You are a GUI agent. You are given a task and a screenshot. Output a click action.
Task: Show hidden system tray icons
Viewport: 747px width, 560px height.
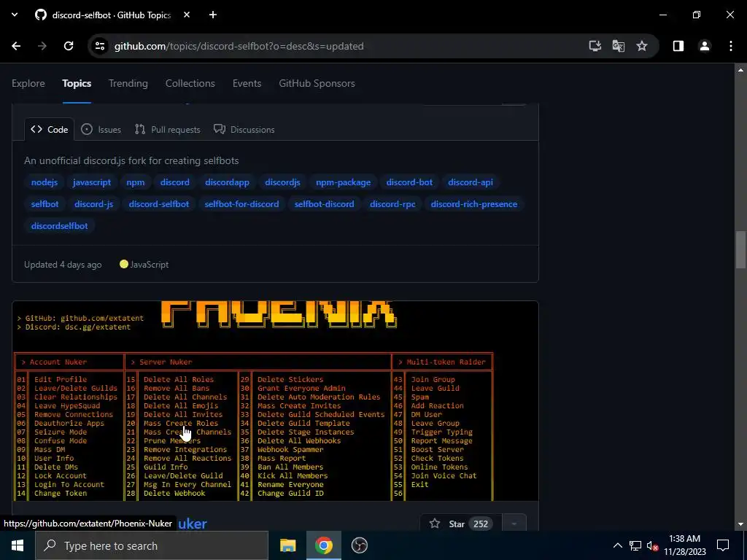point(617,545)
